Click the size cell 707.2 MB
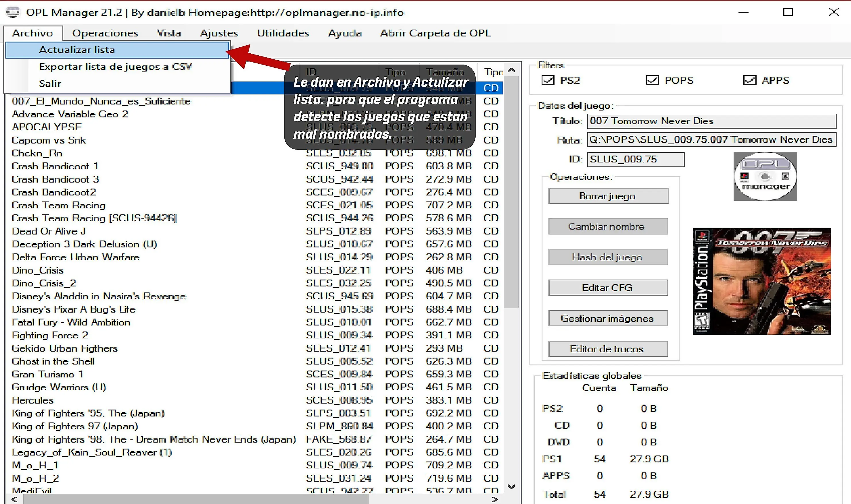 pyautogui.click(x=449, y=205)
